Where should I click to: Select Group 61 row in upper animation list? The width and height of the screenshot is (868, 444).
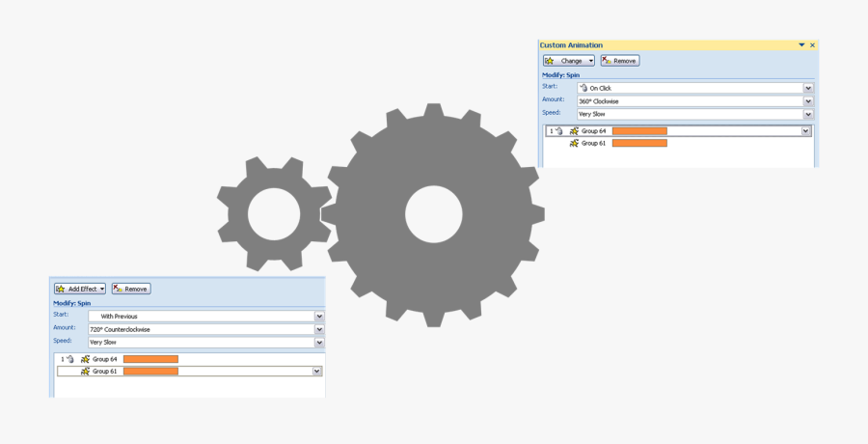pyautogui.click(x=679, y=143)
